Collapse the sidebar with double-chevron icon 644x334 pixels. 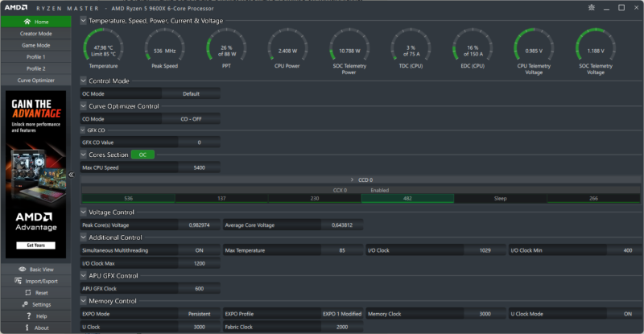[x=71, y=175]
